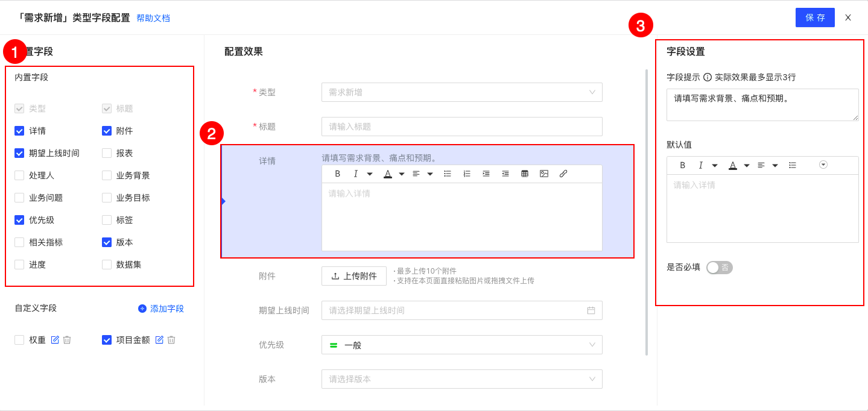This screenshot has width=868, height=411.
Task: Click the 保存 button
Action: [815, 17]
